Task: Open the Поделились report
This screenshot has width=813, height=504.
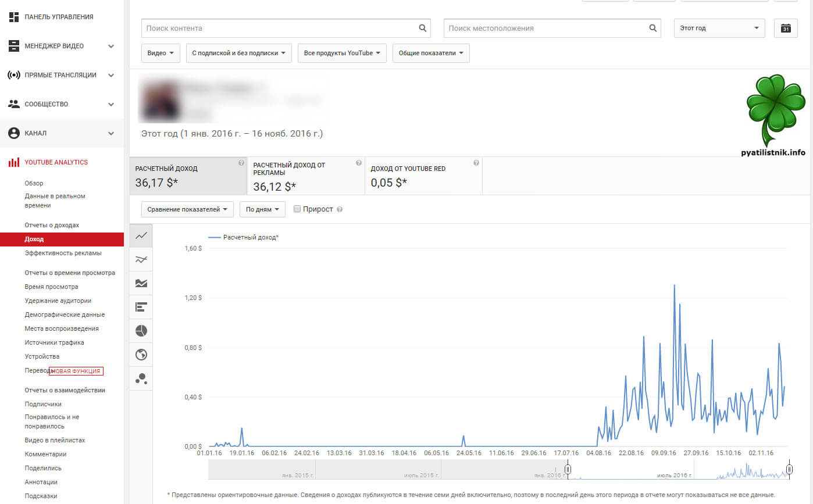Action: (x=43, y=468)
